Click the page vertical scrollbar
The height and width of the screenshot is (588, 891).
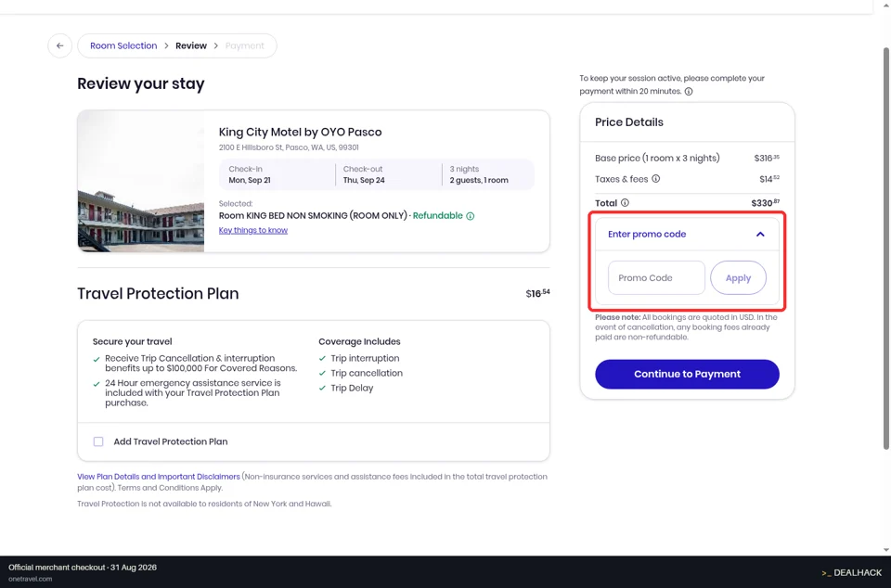point(885,249)
